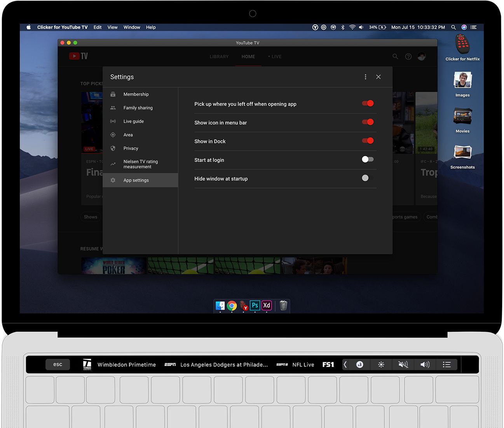Open Photoshop from the Dock
Viewport: 504px width, 428px height.
pyautogui.click(x=255, y=306)
